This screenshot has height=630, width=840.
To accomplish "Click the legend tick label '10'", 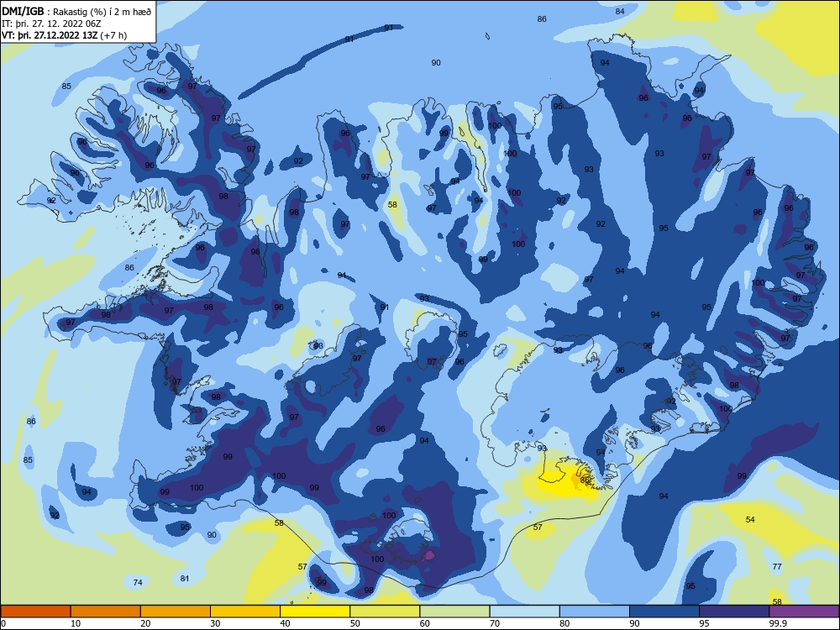I will click(x=76, y=623).
